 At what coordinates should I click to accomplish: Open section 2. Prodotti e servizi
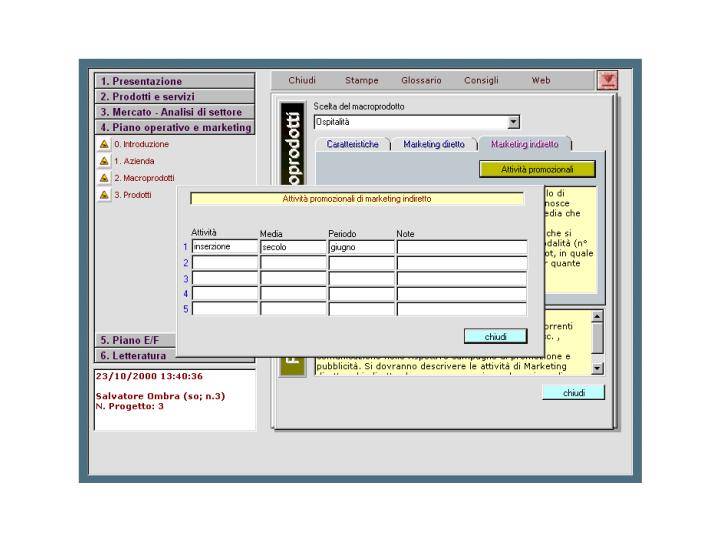pos(174,96)
